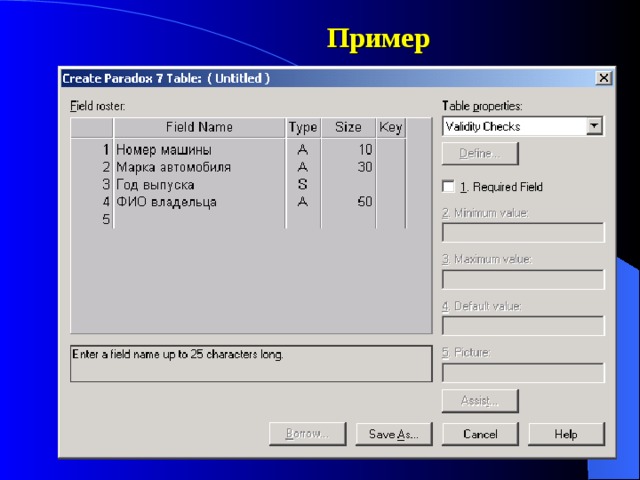Image resolution: width=640 pixels, height=480 pixels.
Task: Click the Minimum value input field
Action: pyautogui.click(x=523, y=233)
